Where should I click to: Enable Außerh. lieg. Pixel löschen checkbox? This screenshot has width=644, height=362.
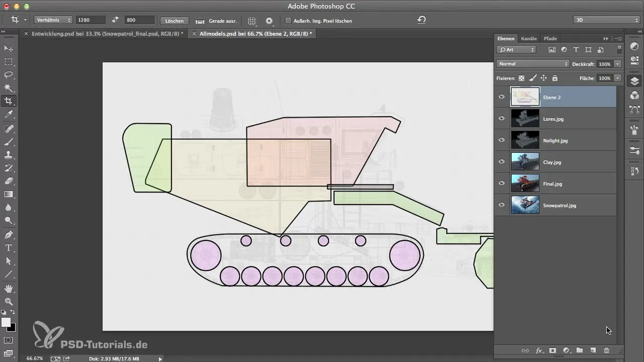coord(288,21)
